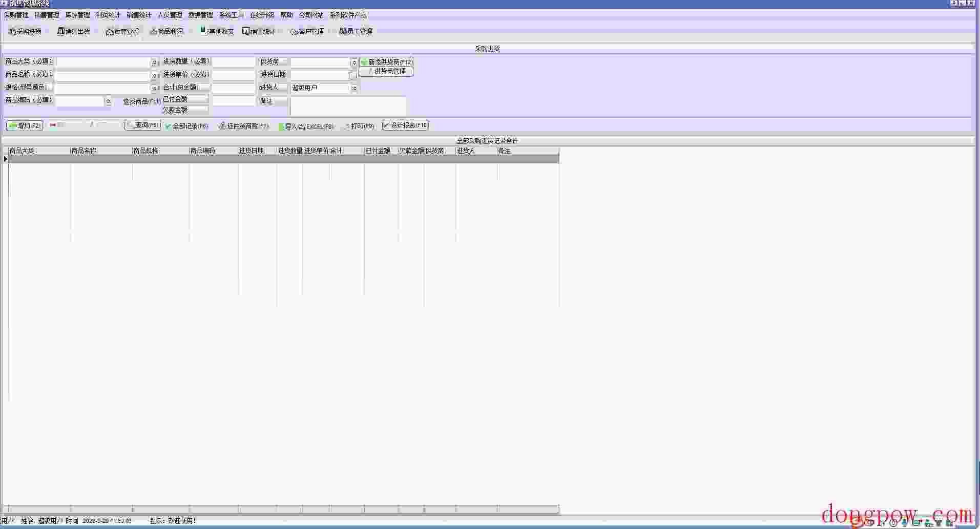Open the 销售出货 toolbar icon
The height and width of the screenshot is (529, 980).
(x=74, y=31)
